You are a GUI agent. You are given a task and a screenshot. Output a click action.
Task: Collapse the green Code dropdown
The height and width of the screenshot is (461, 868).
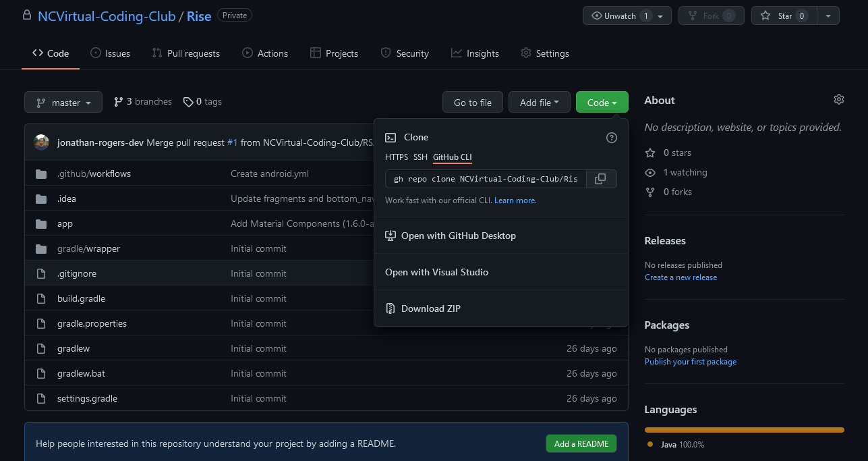pyautogui.click(x=602, y=102)
